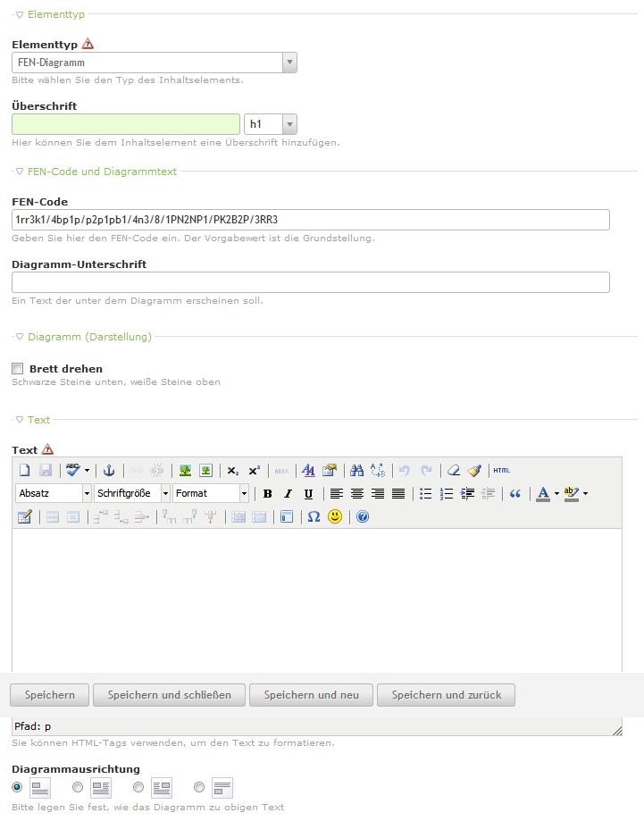Click 'Speichern und schließen' button
644x821 pixels.
pyautogui.click(x=169, y=695)
